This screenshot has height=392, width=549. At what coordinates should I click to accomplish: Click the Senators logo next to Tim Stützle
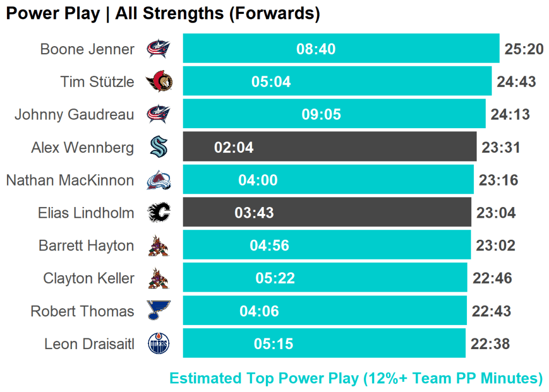(x=159, y=82)
